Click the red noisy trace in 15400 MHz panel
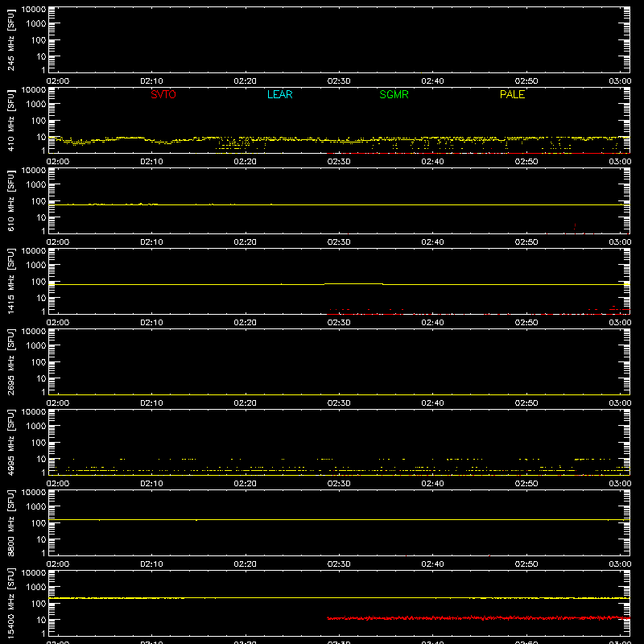 coord(478,617)
